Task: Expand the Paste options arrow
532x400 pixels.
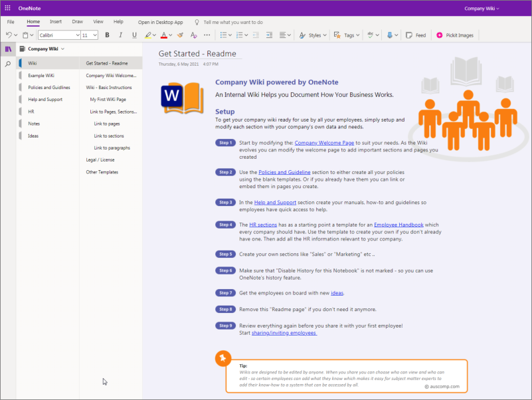Action: pos(32,35)
